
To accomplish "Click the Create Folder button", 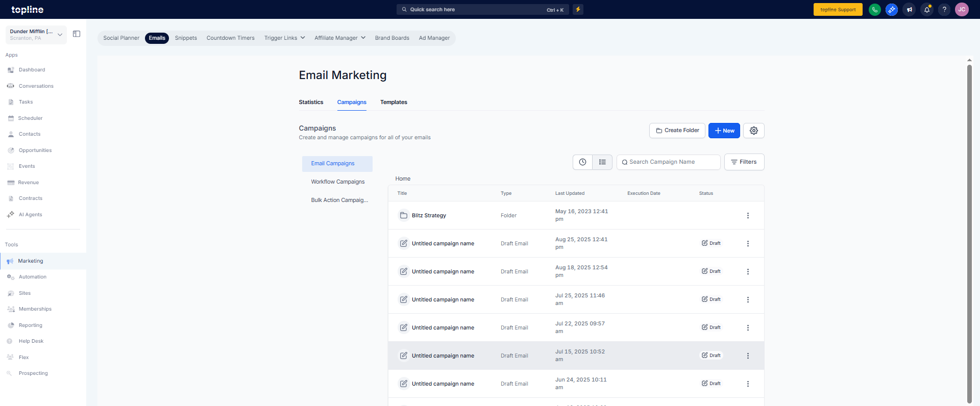I will click(677, 131).
